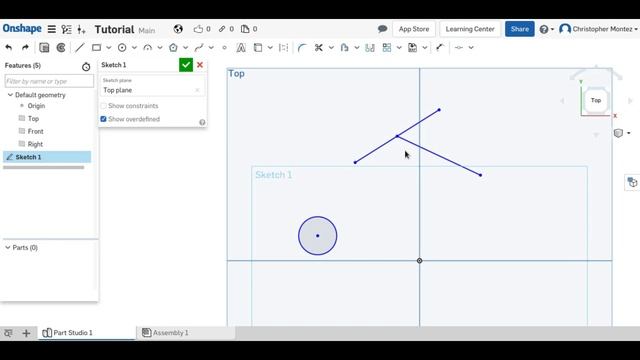The height and width of the screenshot is (360, 640).
Task: Undo the last action
Action: click(x=9, y=47)
